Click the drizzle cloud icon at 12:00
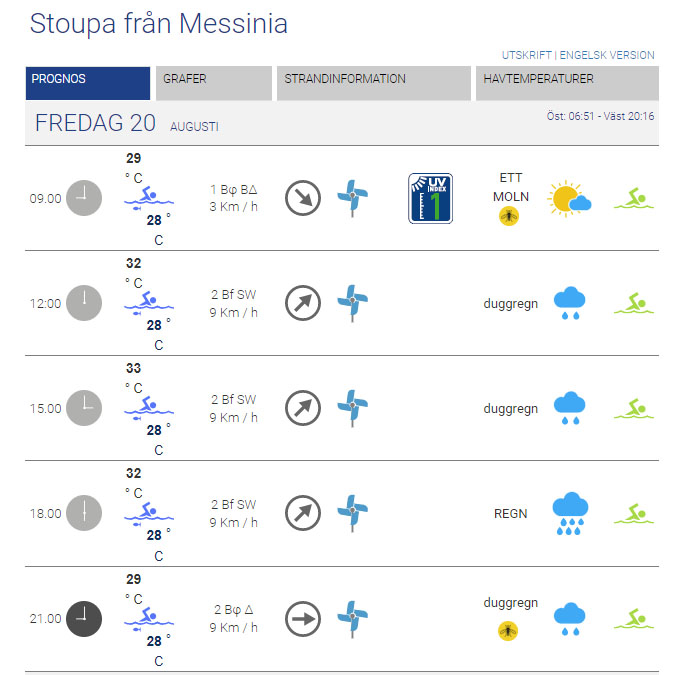675x675 pixels. click(x=569, y=303)
